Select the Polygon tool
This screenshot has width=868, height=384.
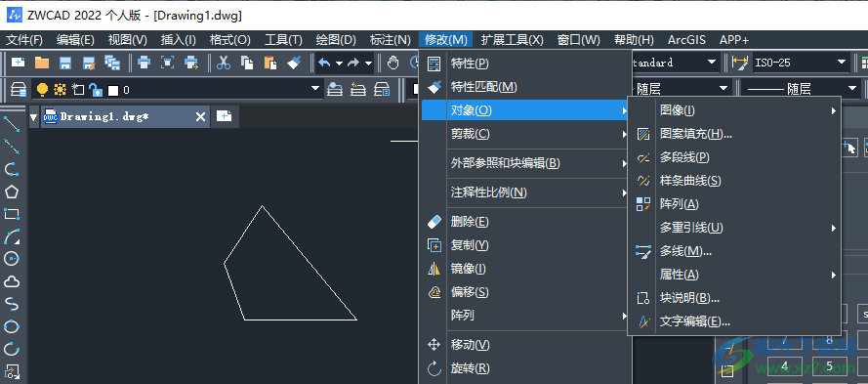tap(12, 192)
